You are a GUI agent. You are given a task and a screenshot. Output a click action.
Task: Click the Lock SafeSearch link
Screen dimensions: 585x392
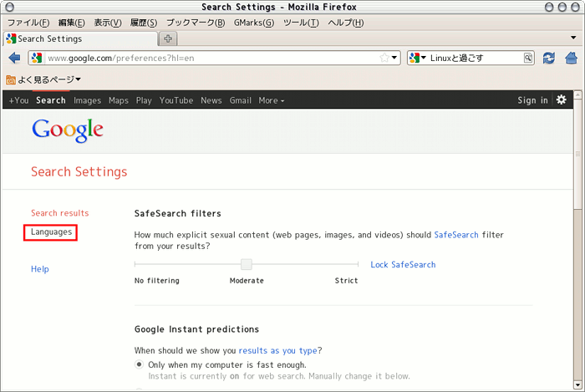[x=403, y=265]
